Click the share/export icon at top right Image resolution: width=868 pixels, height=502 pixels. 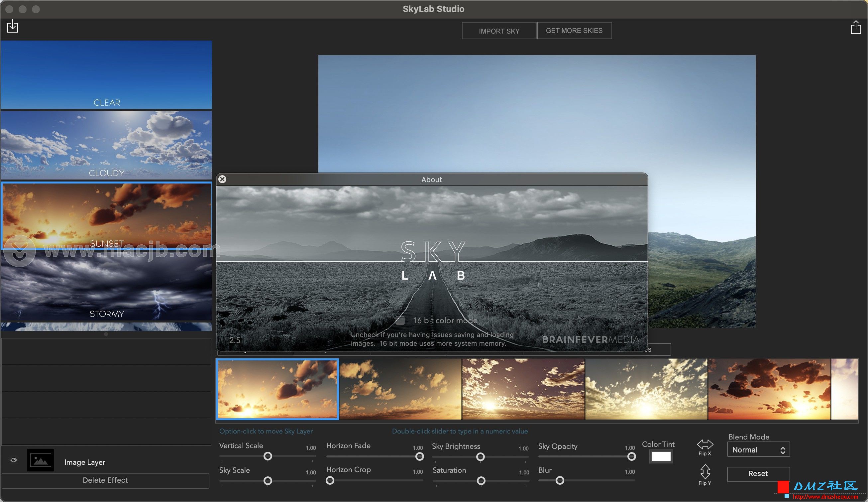[856, 27]
